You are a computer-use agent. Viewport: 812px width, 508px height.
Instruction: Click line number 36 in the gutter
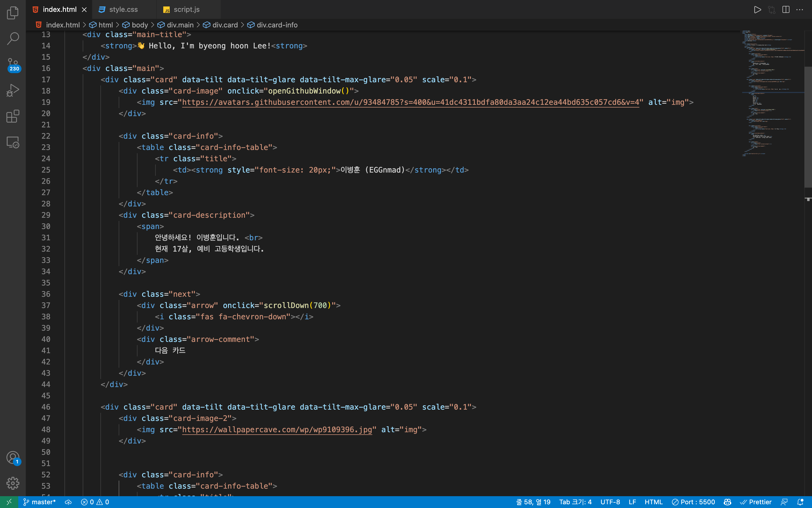[x=46, y=294]
